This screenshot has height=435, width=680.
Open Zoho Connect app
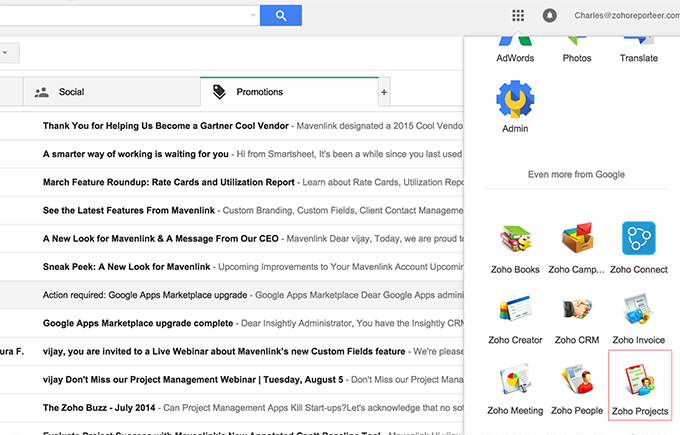638,248
